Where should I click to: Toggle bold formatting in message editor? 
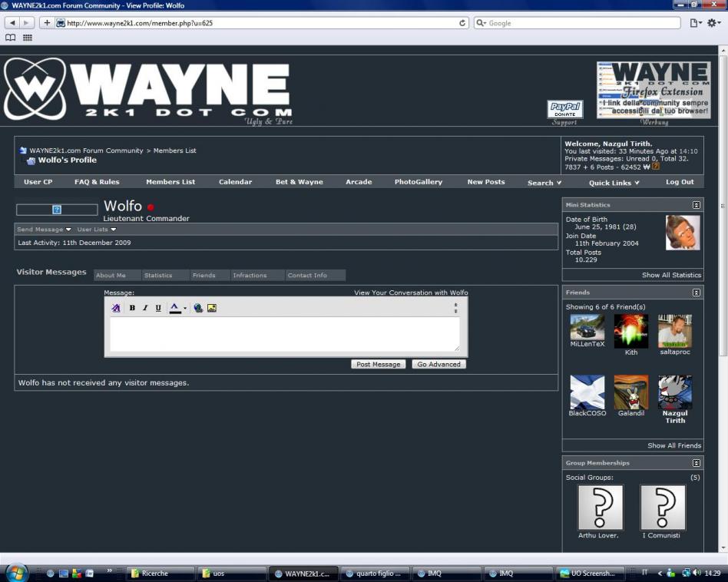[132, 308]
